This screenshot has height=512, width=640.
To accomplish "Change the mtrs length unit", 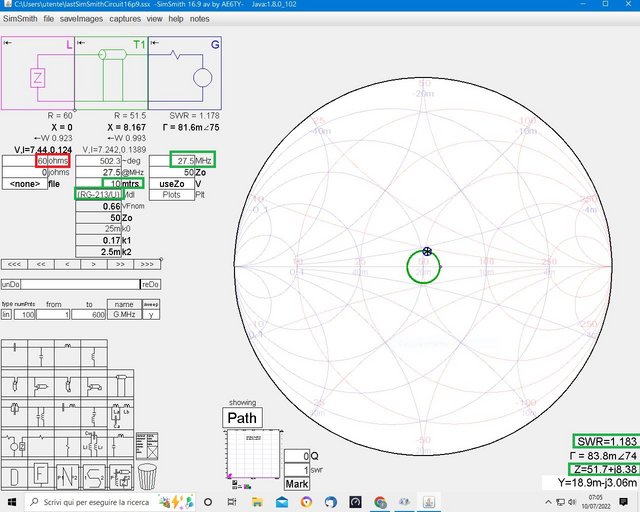I will coord(133,184).
